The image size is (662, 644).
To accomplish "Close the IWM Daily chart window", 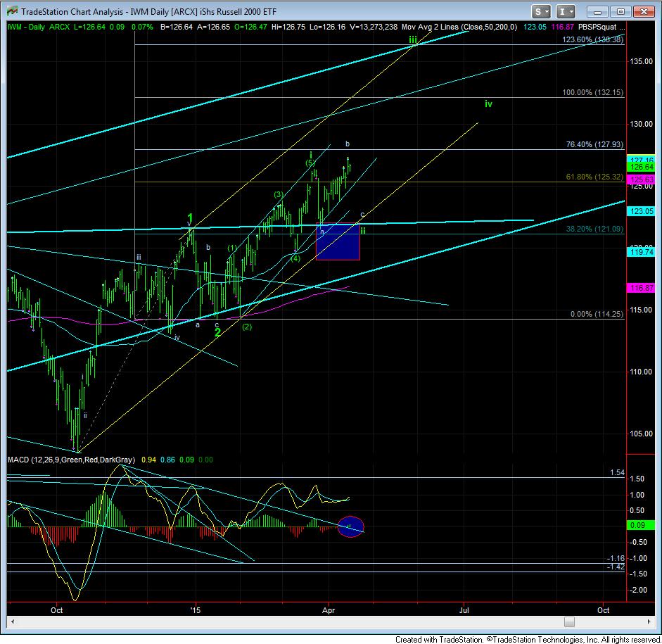I will 644,12.
